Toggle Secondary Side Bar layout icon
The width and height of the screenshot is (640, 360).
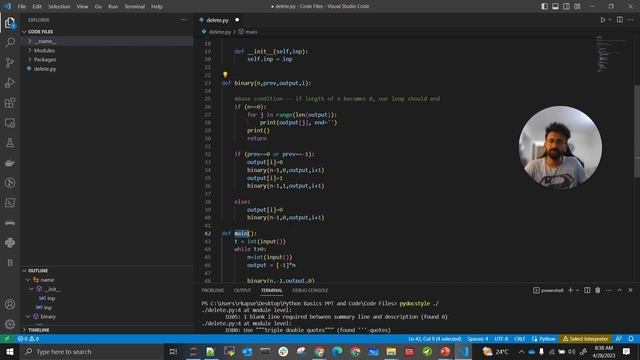coord(566,6)
